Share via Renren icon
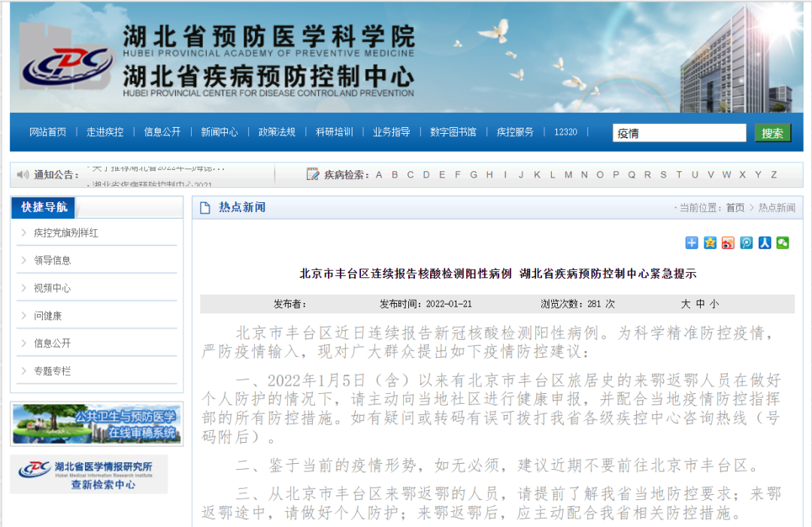This screenshot has width=812, height=527. pos(765,243)
